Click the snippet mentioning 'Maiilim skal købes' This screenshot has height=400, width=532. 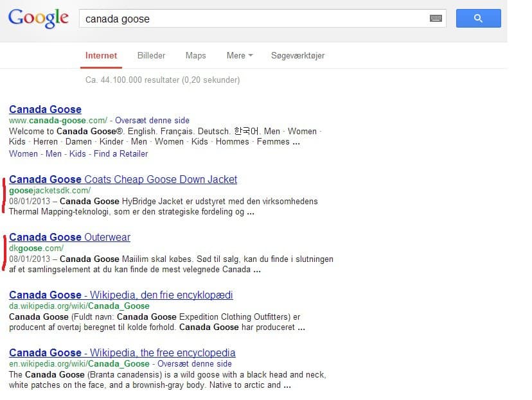point(171,265)
